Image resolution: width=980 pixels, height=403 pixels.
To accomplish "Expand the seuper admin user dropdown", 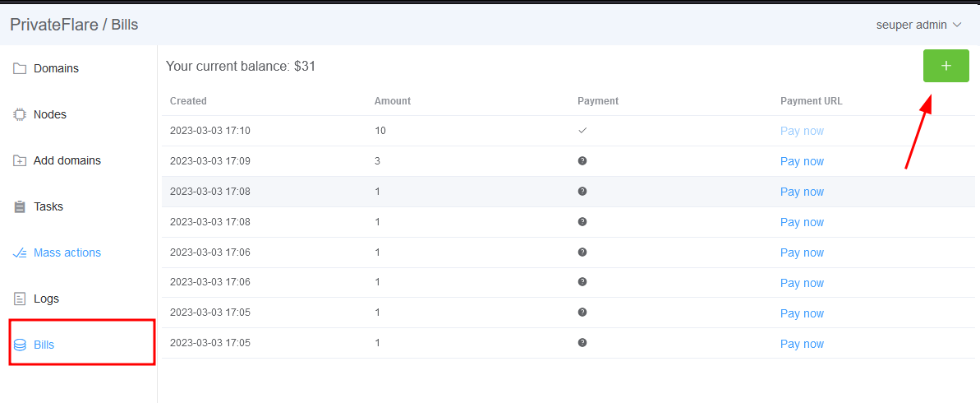I will (919, 25).
